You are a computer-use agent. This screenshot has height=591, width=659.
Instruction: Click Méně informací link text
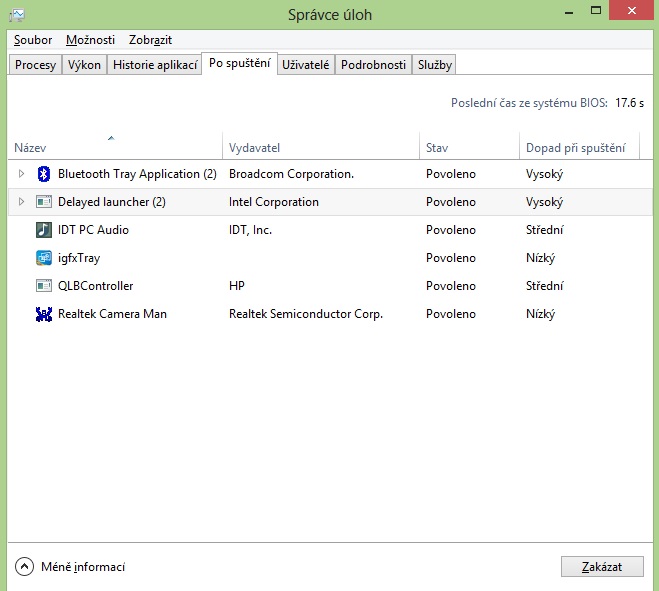click(x=83, y=567)
